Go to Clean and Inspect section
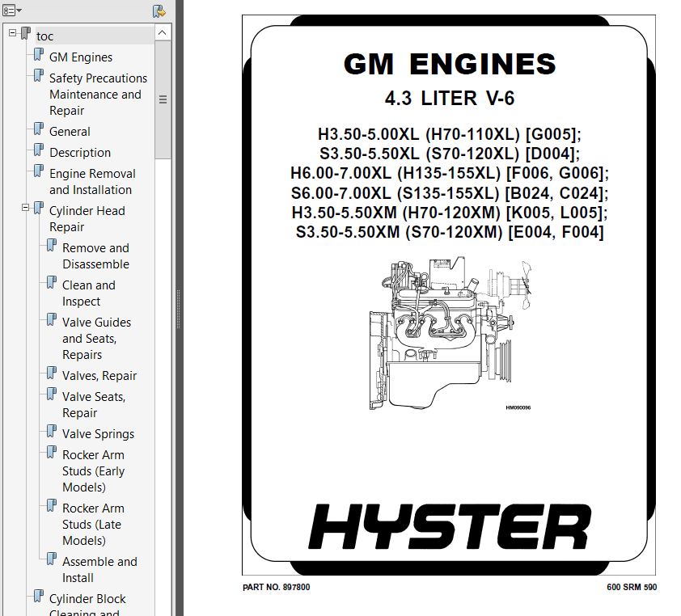Screen dimensions: 681x616 pos(89,293)
